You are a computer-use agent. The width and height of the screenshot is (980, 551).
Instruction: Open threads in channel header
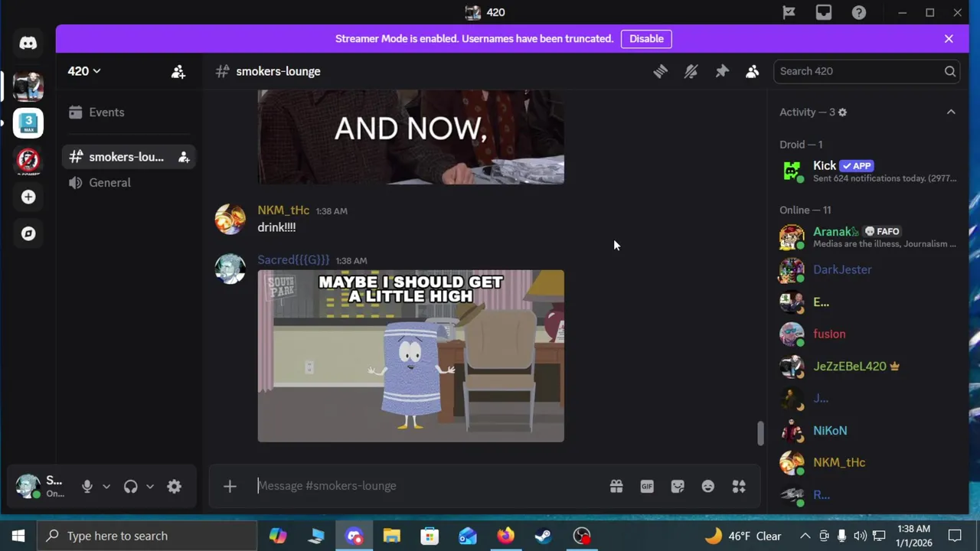point(660,71)
